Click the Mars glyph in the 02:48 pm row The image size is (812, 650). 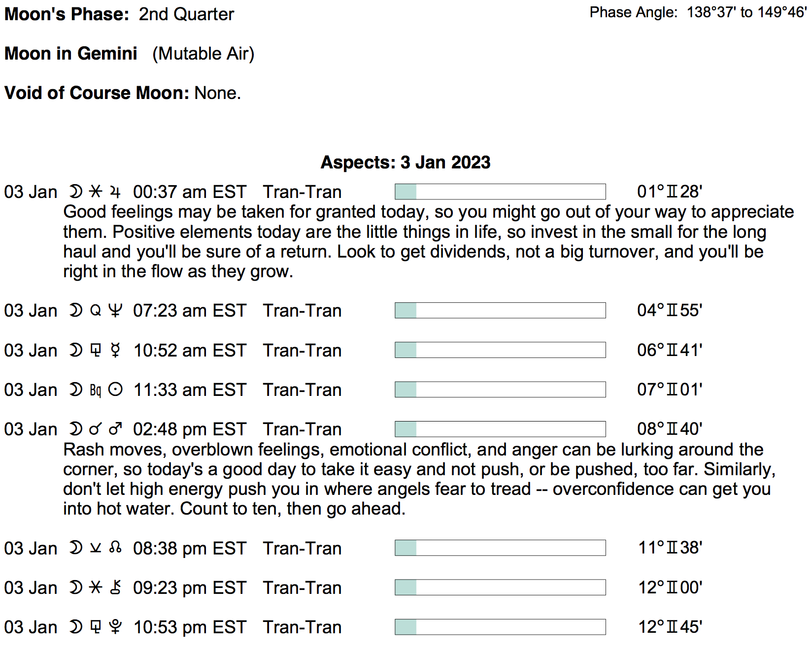(x=115, y=429)
